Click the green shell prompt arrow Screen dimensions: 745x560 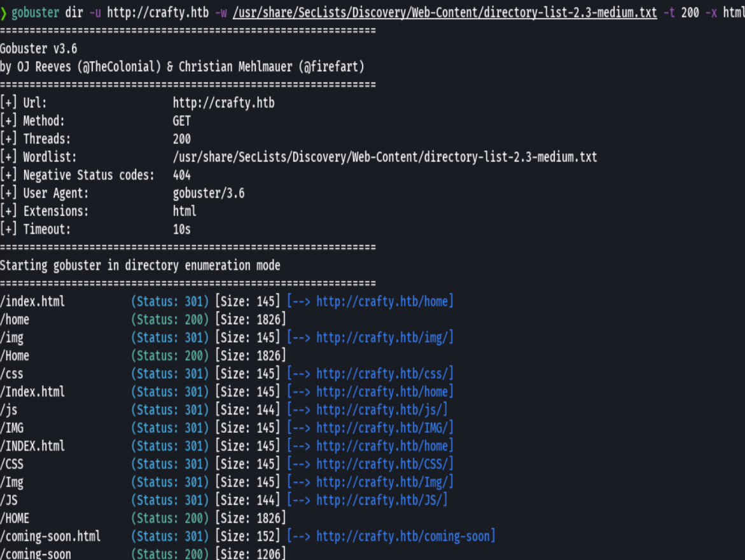click(x=5, y=12)
